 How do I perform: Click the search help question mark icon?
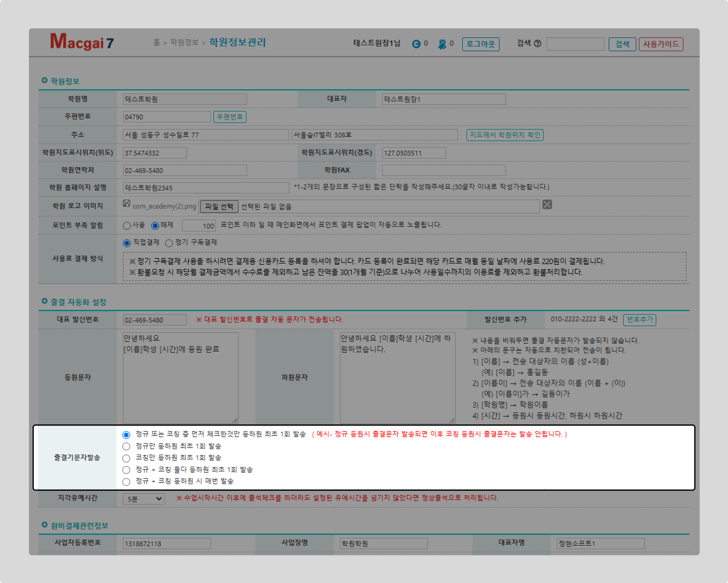538,44
